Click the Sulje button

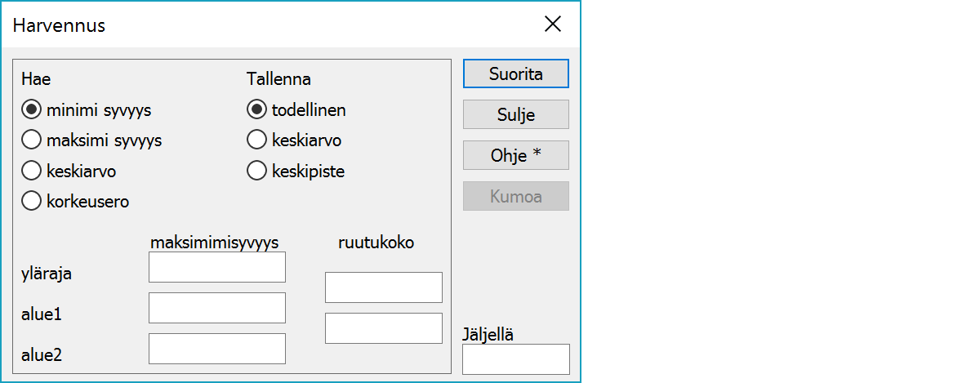(x=515, y=114)
